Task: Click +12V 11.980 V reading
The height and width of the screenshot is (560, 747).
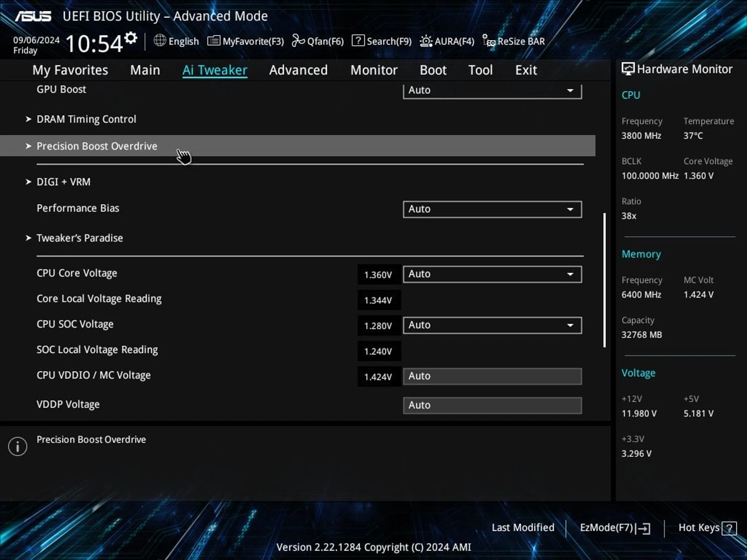Action: [639, 413]
